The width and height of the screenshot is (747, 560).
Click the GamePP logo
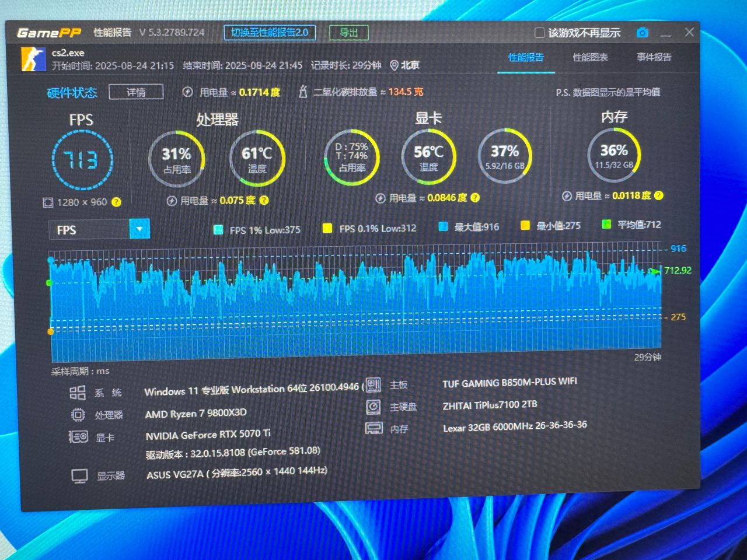pos(49,33)
